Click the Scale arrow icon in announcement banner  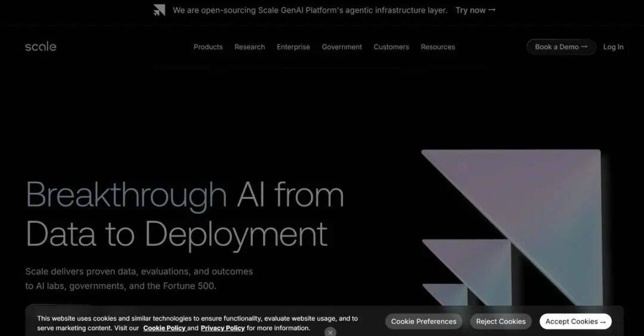click(159, 10)
